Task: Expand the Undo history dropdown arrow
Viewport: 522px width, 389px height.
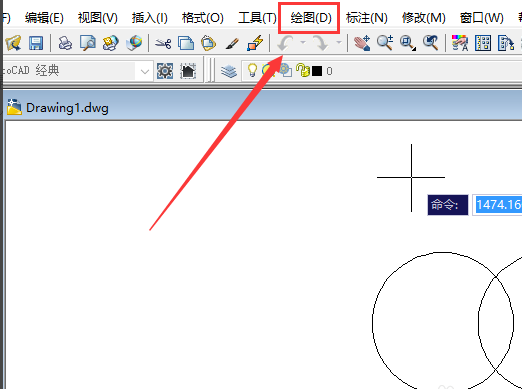Action: pos(303,43)
